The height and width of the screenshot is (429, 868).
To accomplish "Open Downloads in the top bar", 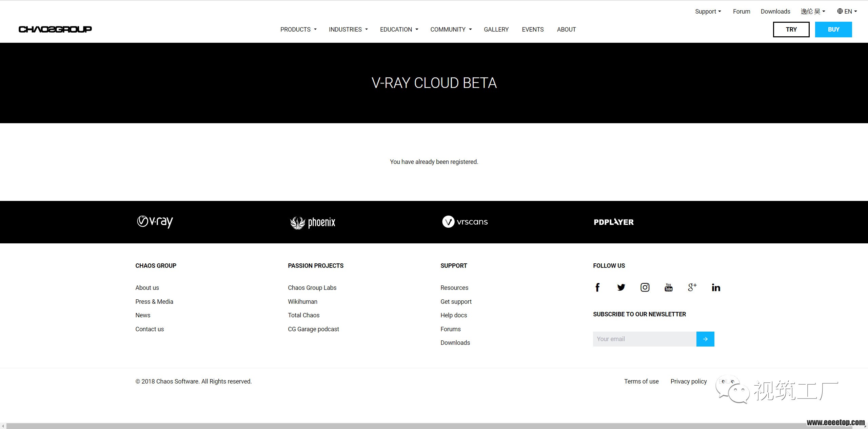I will [775, 12].
